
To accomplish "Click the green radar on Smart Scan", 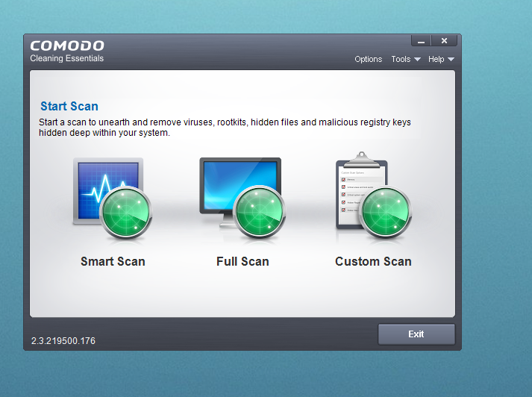I will click(126, 213).
